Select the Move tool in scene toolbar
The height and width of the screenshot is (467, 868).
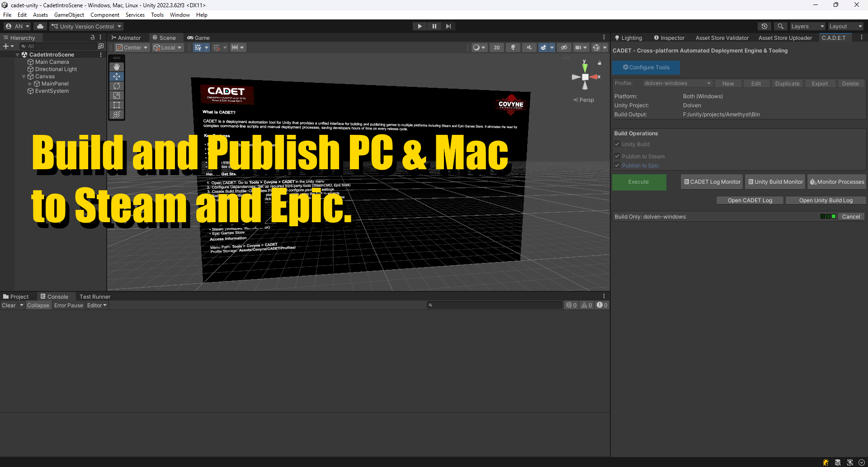pos(117,76)
